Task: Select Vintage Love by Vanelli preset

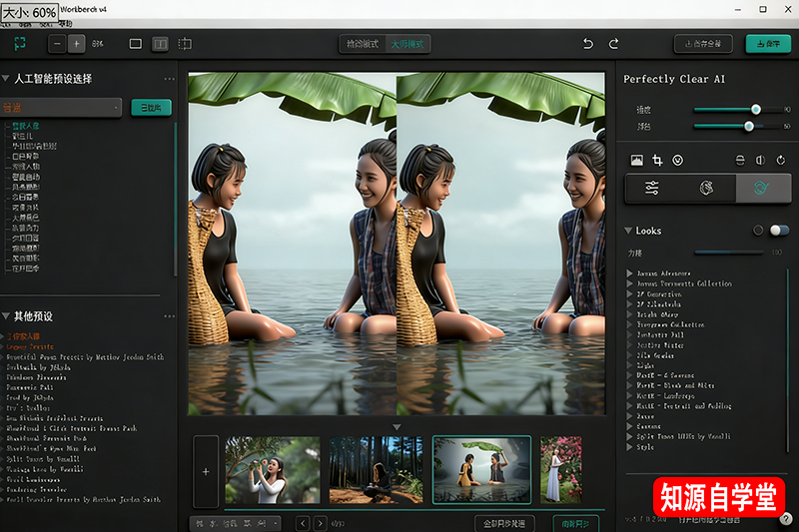Action: tap(46, 468)
